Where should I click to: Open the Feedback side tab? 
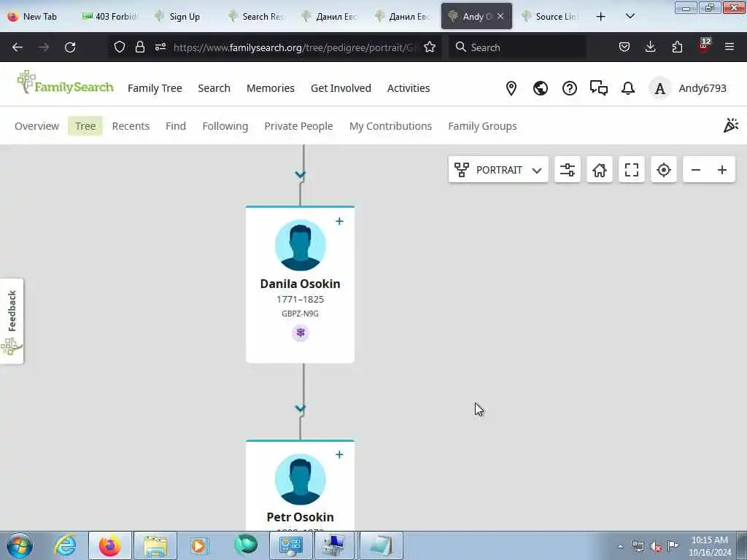(x=12, y=321)
